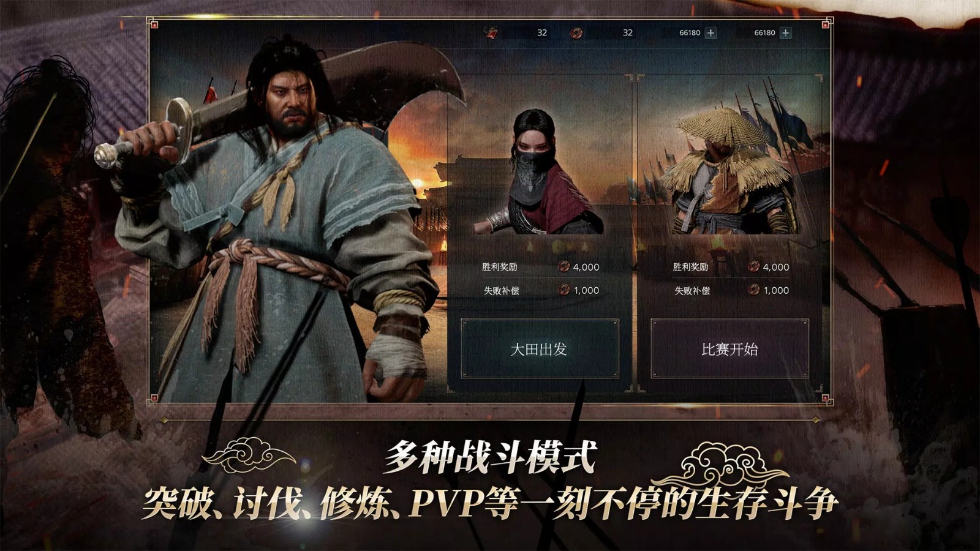
Task: Click the left card's 胜利奖励 label
Action: point(500,266)
